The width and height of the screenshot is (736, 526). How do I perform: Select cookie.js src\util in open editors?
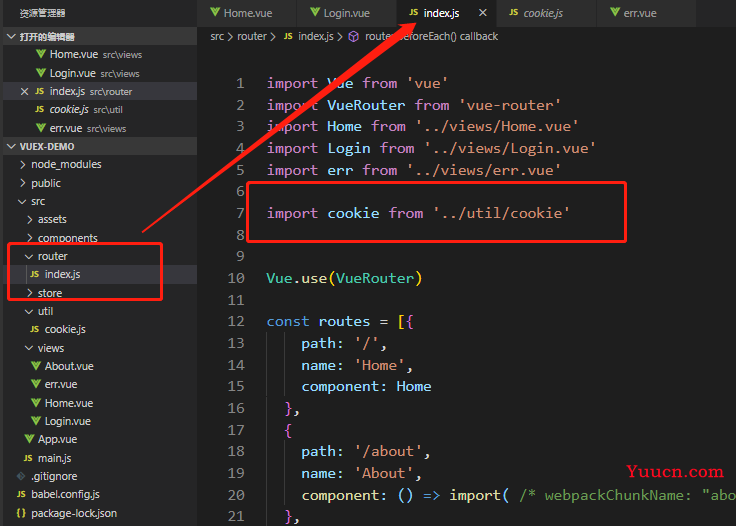(100, 109)
